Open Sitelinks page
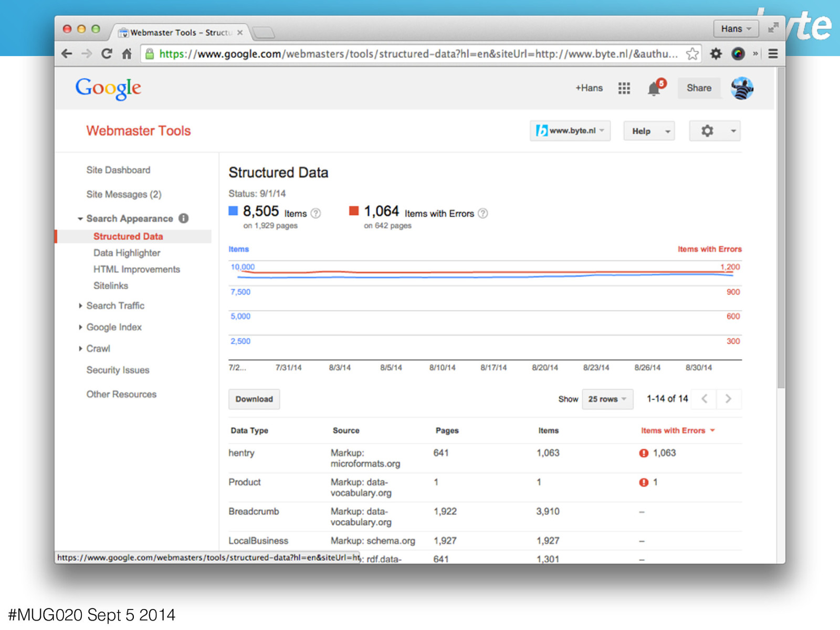This screenshot has height=630, width=840. (111, 286)
